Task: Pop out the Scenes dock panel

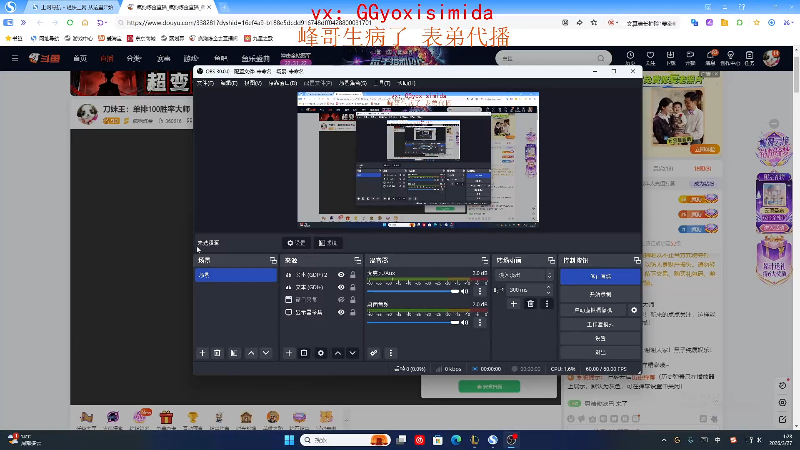Action: click(273, 260)
